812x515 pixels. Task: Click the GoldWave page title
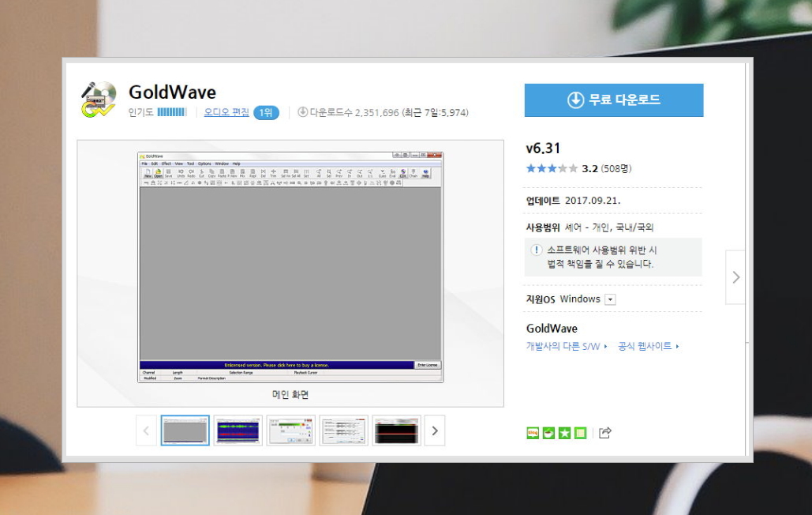[x=173, y=92]
